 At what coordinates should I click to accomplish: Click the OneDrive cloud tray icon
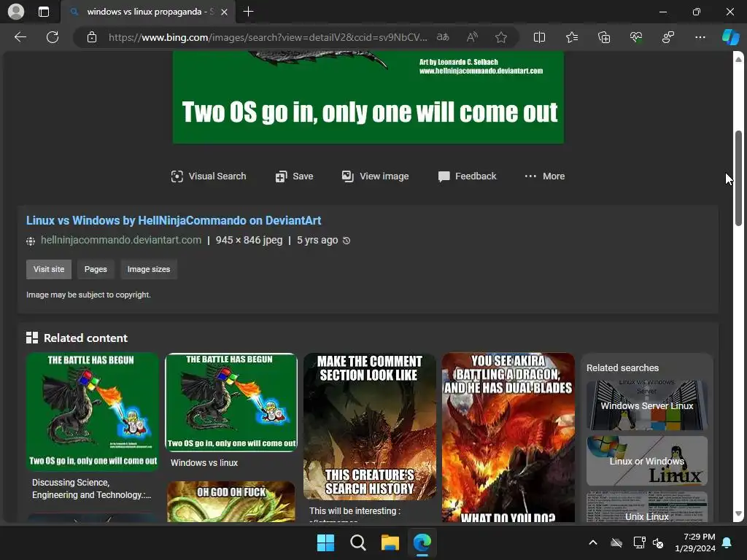point(616,542)
